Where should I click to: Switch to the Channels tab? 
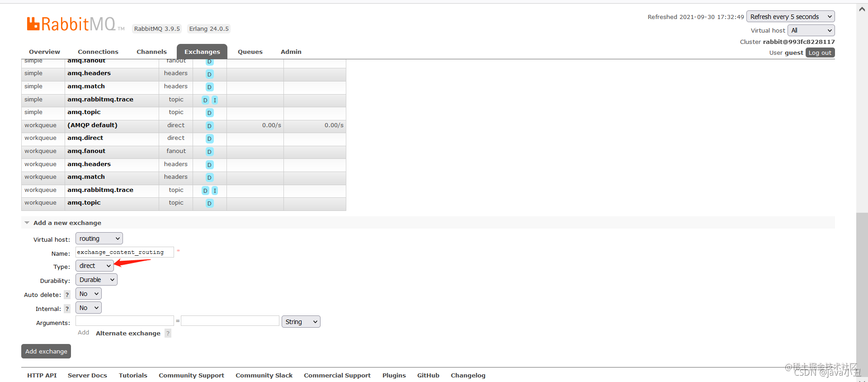pos(151,52)
